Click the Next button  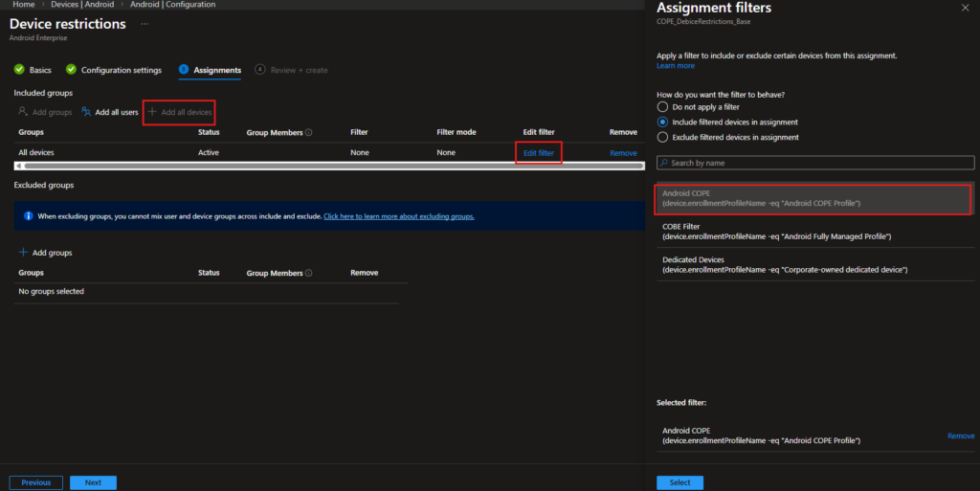93,482
